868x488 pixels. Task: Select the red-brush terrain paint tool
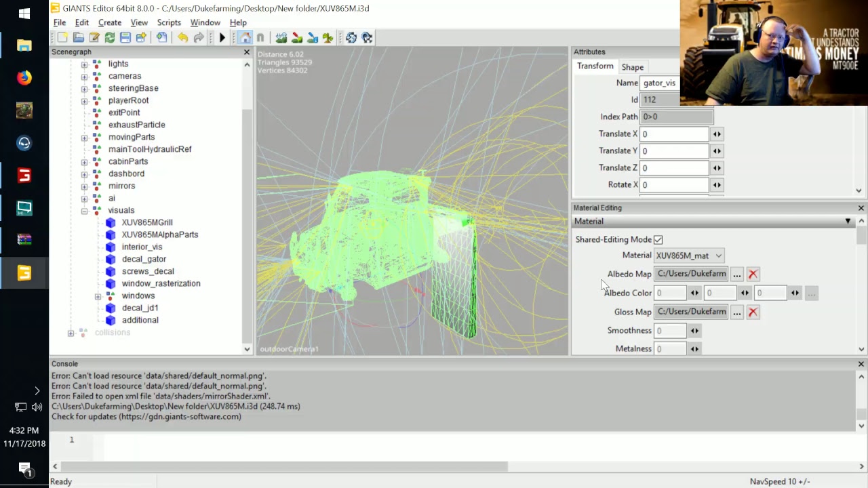[297, 38]
